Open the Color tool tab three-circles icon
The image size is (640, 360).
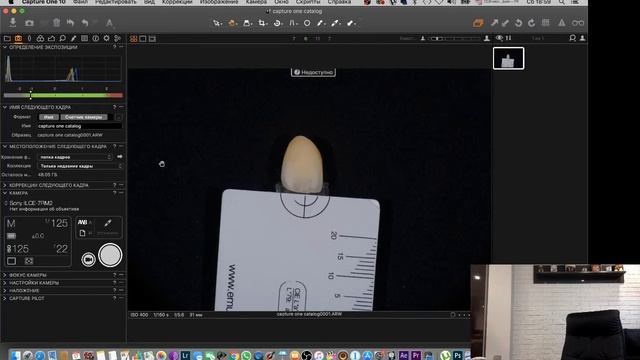[40, 38]
